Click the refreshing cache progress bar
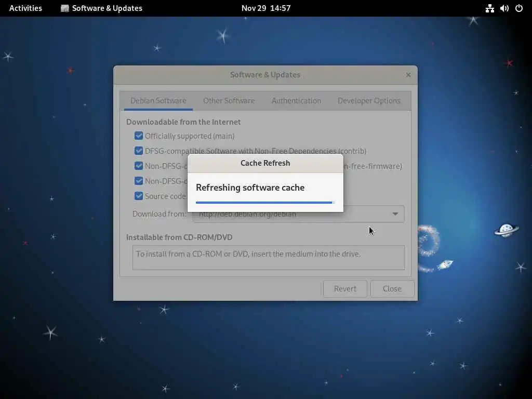Viewport: 532px width, 399px height. (x=265, y=203)
